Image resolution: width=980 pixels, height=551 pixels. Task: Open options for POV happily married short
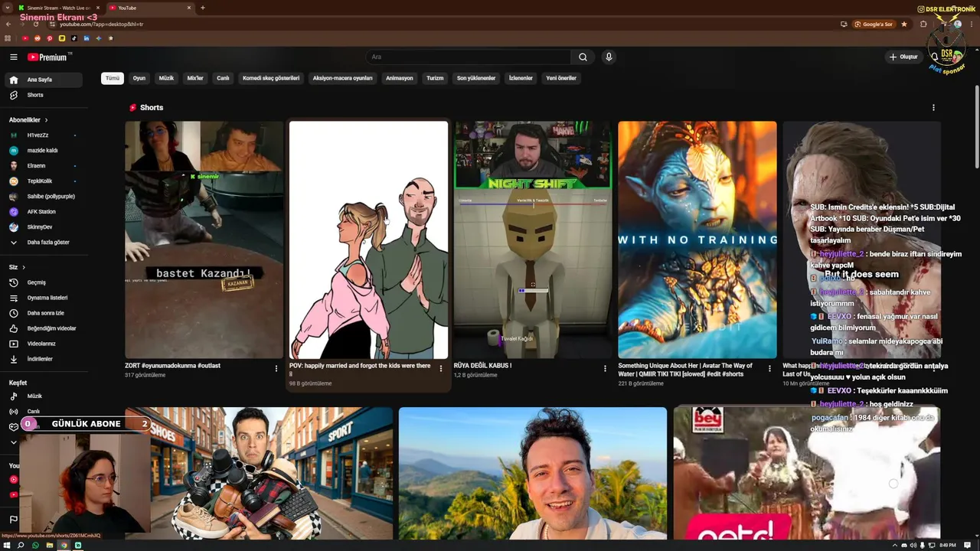pyautogui.click(x=440, y=369)
